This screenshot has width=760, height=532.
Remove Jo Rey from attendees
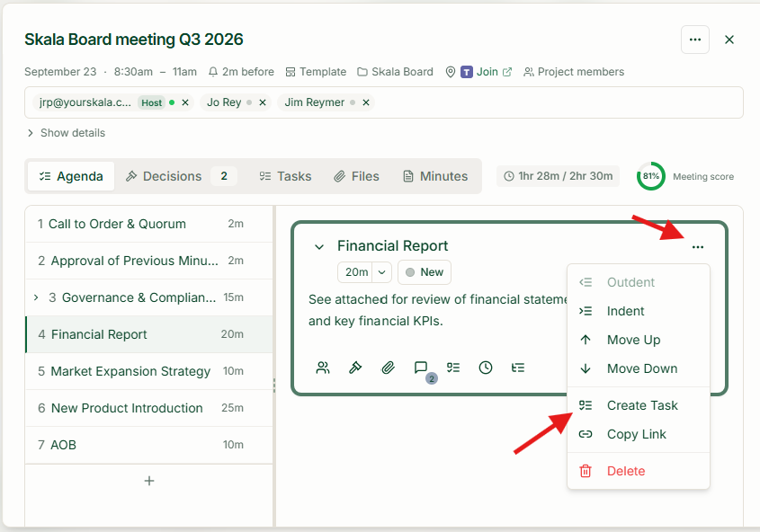click(263, 102)
